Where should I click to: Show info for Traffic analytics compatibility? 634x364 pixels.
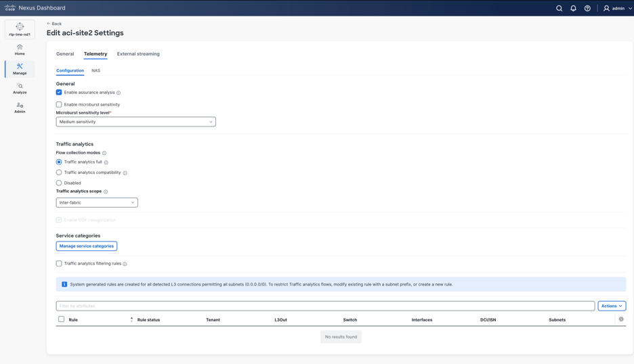click(x=125, y=173)
